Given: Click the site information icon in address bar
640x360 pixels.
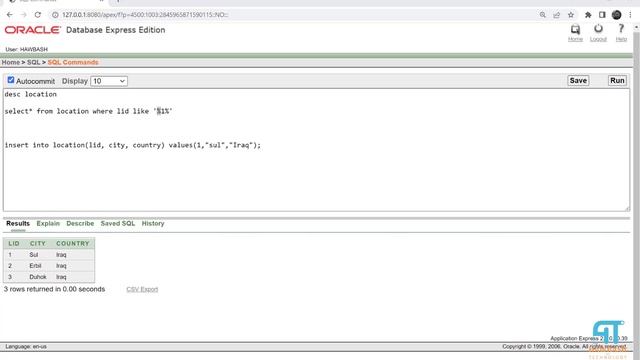Looking at the screenshot, I should [x=55, y=15].
